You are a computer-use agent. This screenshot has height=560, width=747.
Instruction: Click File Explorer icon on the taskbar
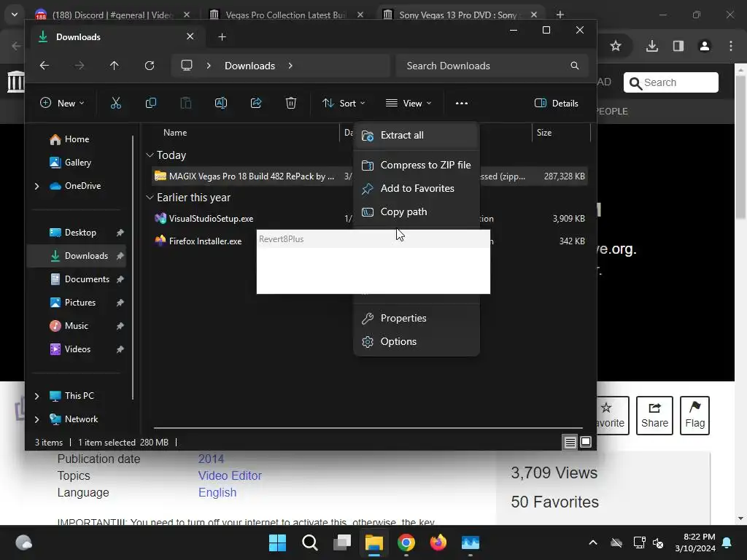pyautogui.click(x=374, y=542)
